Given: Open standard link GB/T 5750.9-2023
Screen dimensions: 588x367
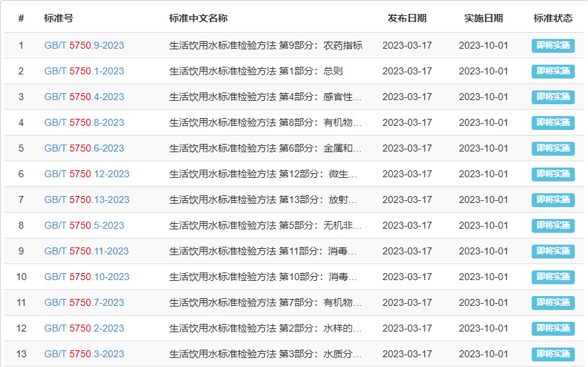Looking at the screenshot, I should (84, 45).
